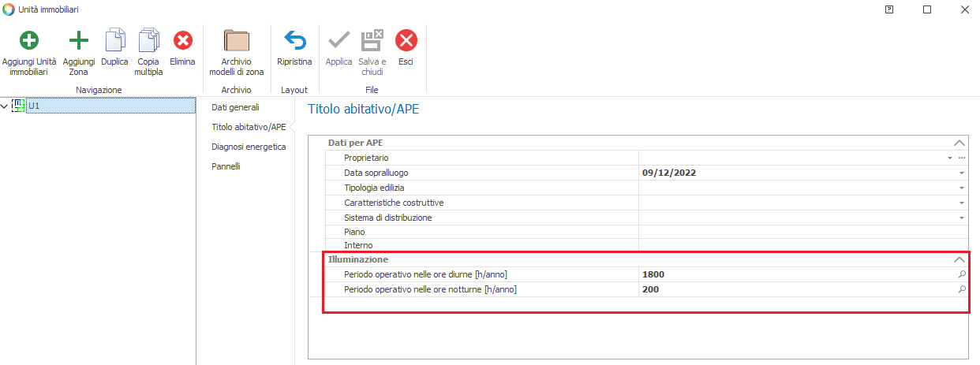980x365 pixels.
Task: Duplicate the unit with the Duplica icon
Action: [x=115, y=41]
